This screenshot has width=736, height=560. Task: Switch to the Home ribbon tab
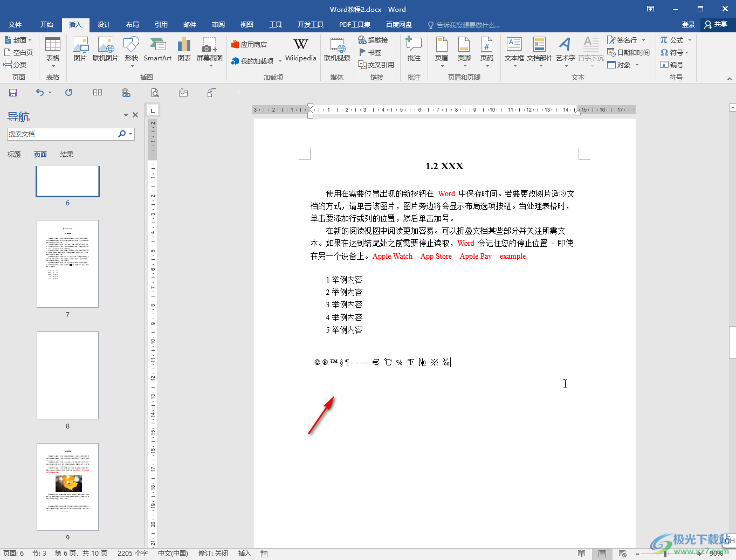47,25
